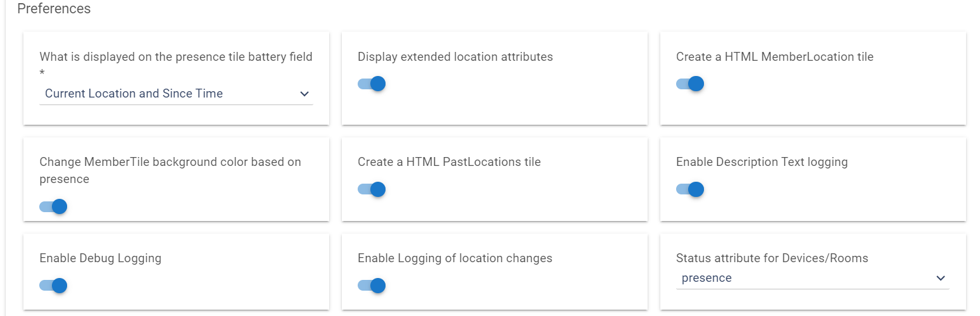Click chevron arrow next to presence value
Screen dimensions: 980x316
[x=941, y=278]
